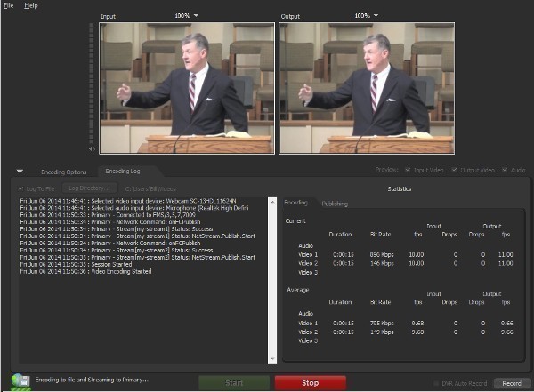The height and width of the screenshot is (392, 534).
Task: Click the audio speaker icon below the level meter
Action: tap(92, 149)
